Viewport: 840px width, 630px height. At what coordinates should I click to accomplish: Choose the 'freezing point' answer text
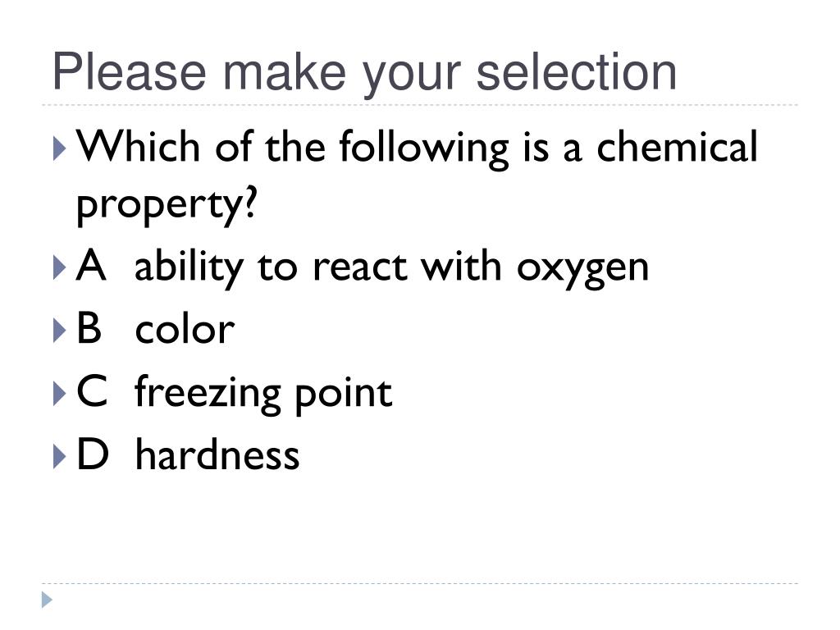coord(263,394)
